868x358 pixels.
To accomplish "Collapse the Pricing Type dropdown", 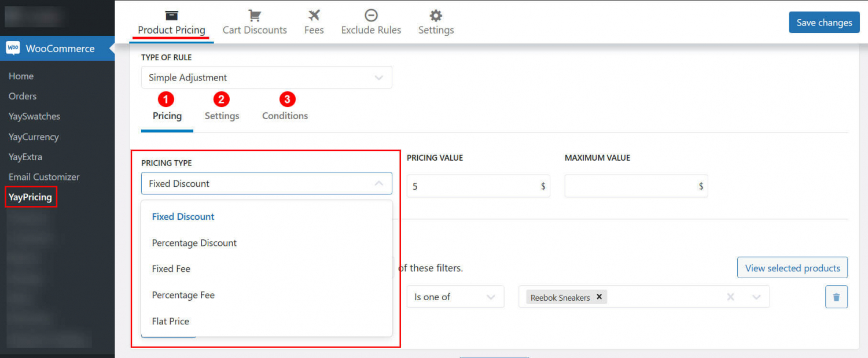I will click(379, 183).
